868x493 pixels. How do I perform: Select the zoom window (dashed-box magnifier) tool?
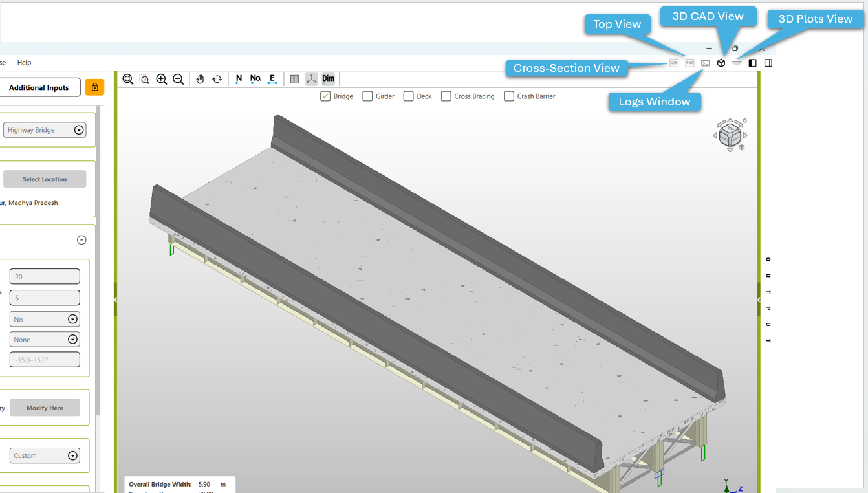[x=145, y=79]
